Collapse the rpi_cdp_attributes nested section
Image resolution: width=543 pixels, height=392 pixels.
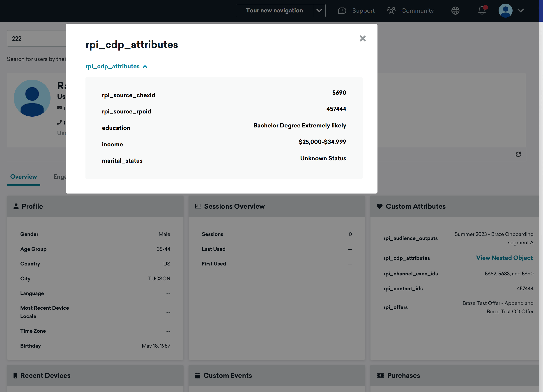[x=116, y=66]
